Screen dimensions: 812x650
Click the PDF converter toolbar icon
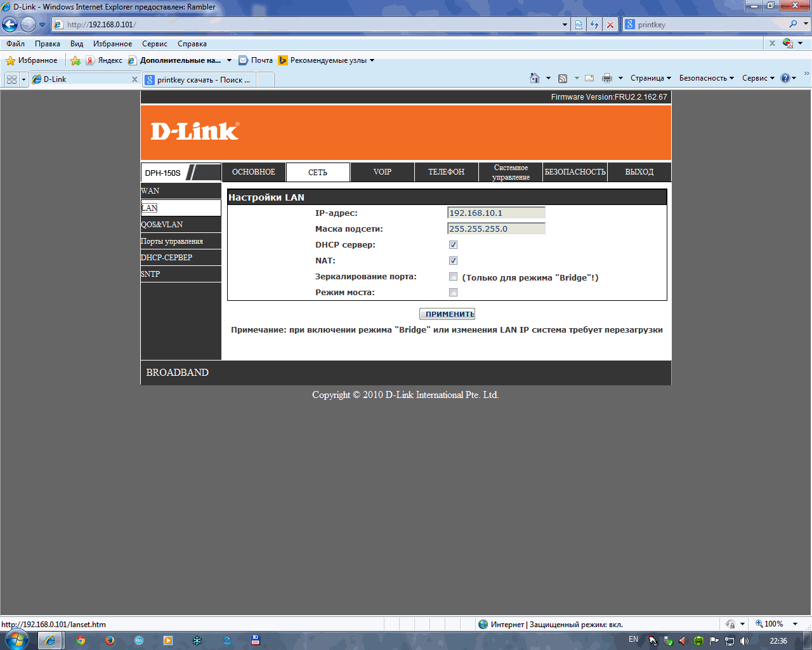[788, 43]
